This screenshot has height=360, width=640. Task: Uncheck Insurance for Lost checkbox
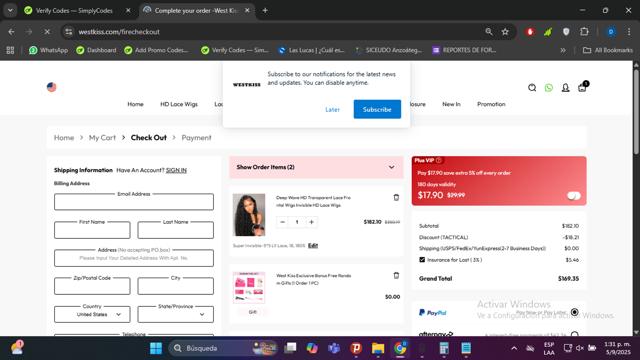[422, 260]
